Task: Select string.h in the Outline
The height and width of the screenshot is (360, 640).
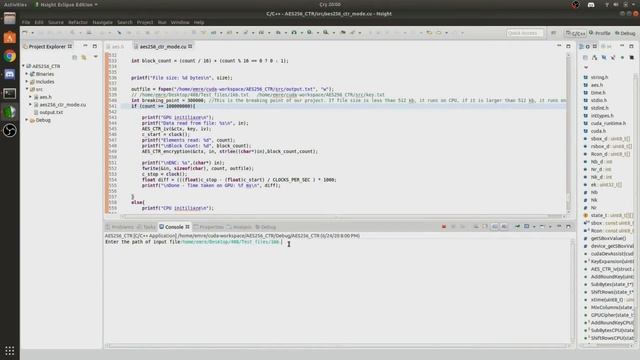Action: point(599,77)
